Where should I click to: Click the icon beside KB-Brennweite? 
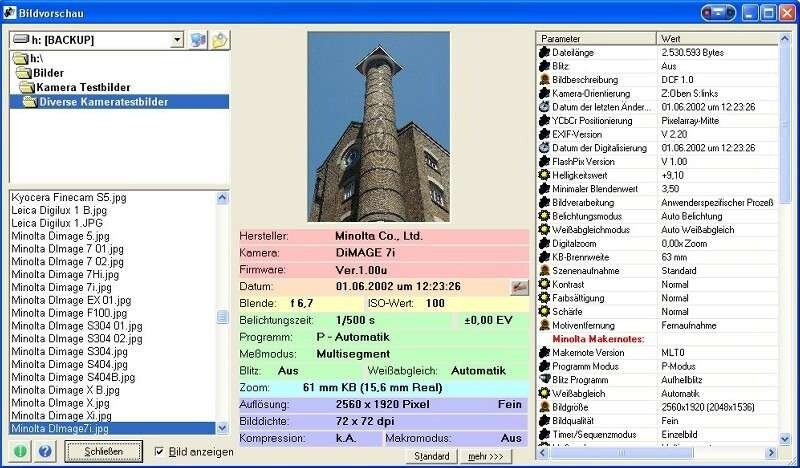click(544, 257)
